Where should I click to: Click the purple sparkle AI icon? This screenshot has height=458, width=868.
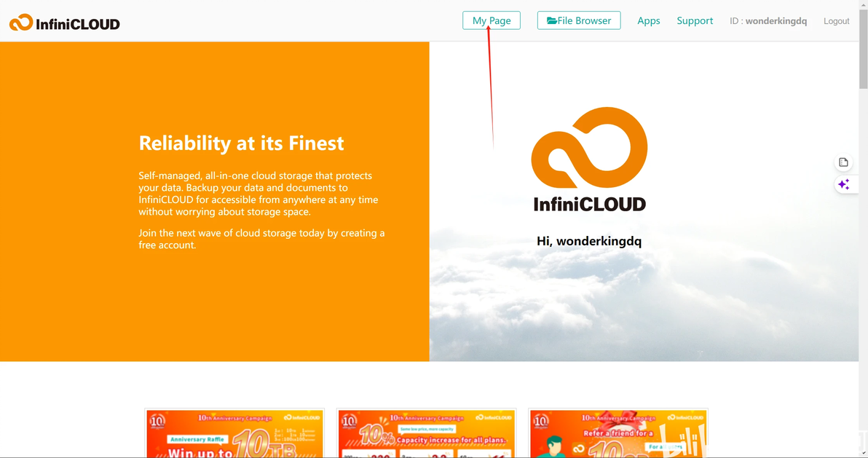point(844,184)
